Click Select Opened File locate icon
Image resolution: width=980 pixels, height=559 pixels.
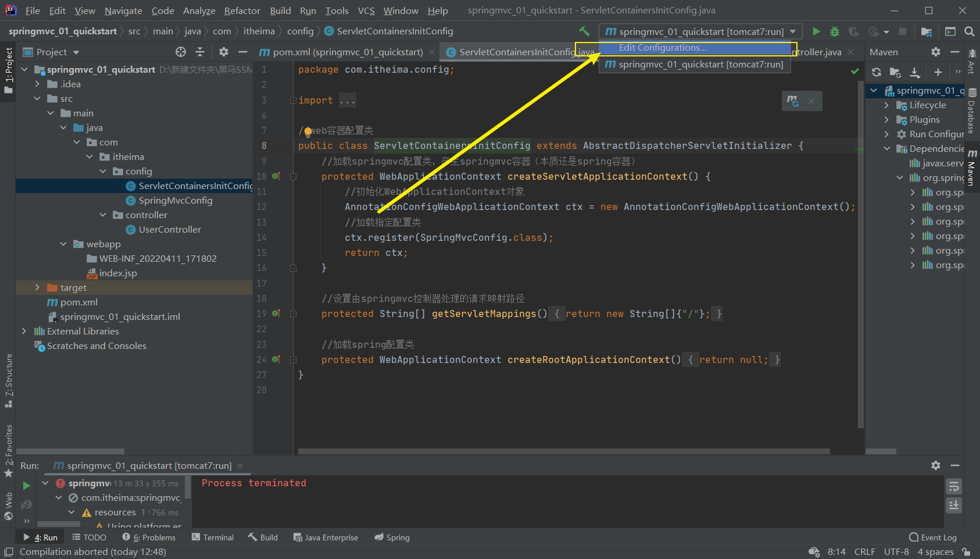181,52
